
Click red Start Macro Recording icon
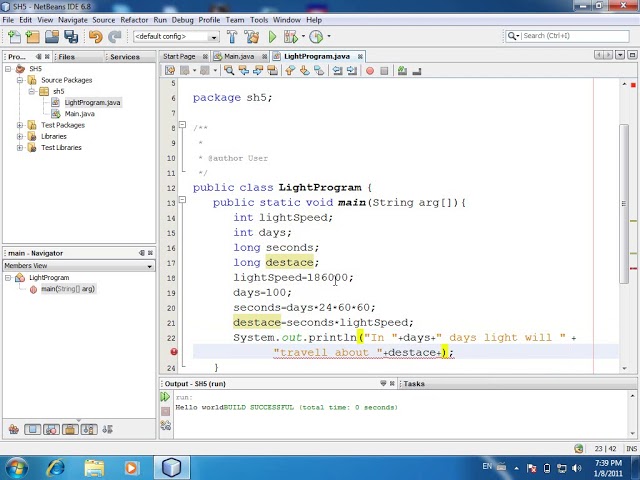click(370, 71)
